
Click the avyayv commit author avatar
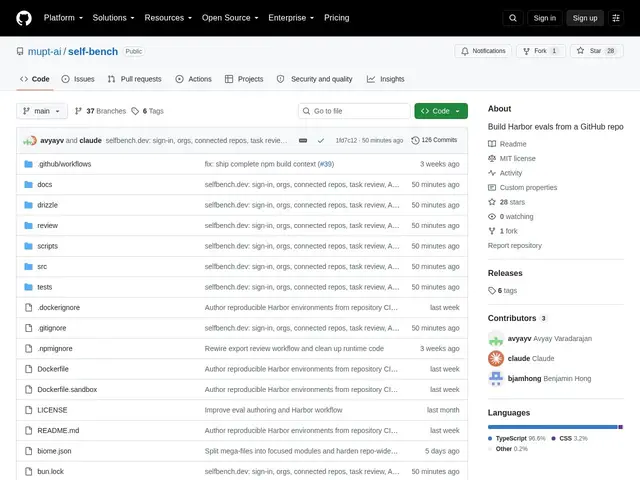click(30, 140)
